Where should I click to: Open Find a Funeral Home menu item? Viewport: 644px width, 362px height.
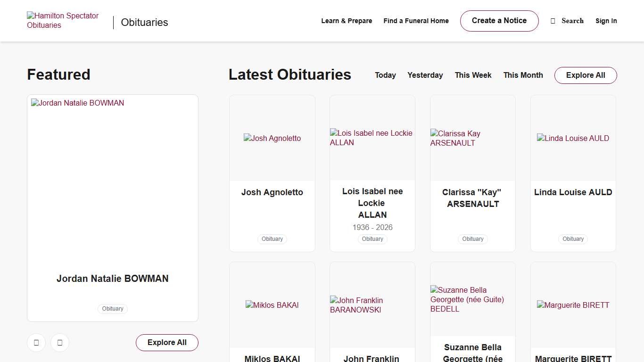pyautogui.click(x=416, y=21)
